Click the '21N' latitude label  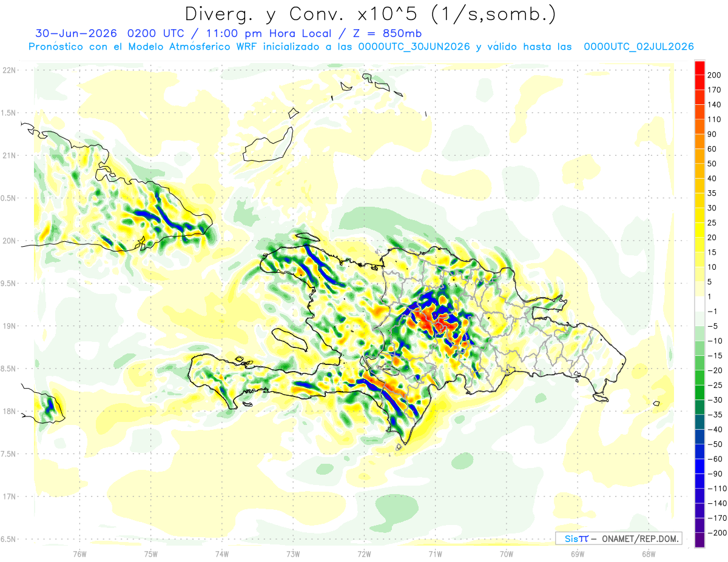[x=9, y=155]
